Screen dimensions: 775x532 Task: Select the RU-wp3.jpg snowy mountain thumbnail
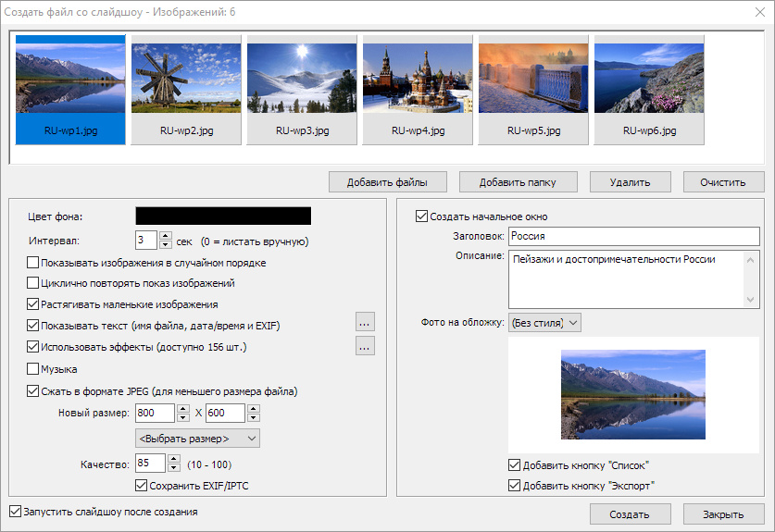click(302, 90)
